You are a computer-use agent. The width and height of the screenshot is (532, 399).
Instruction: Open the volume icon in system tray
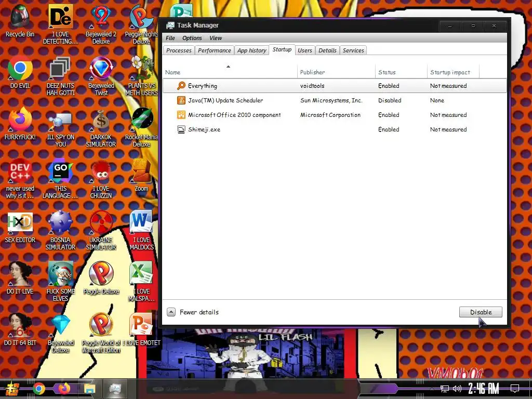(457, 389)
